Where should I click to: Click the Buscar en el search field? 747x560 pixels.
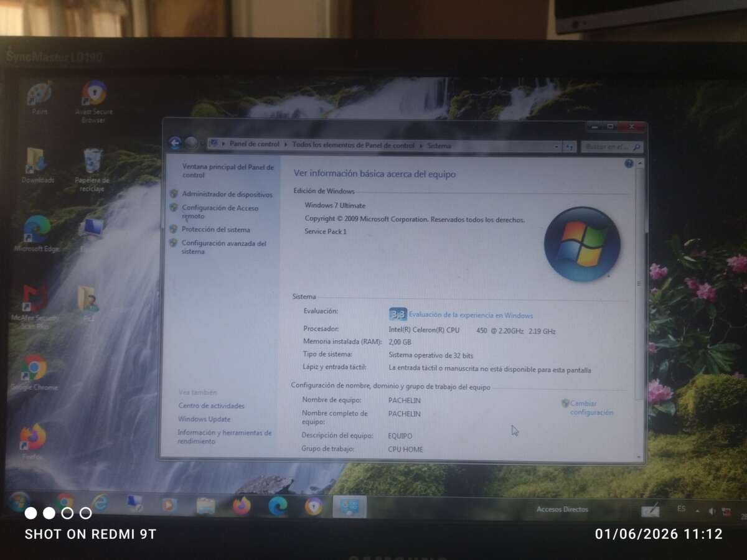click(x=611, y=147)
